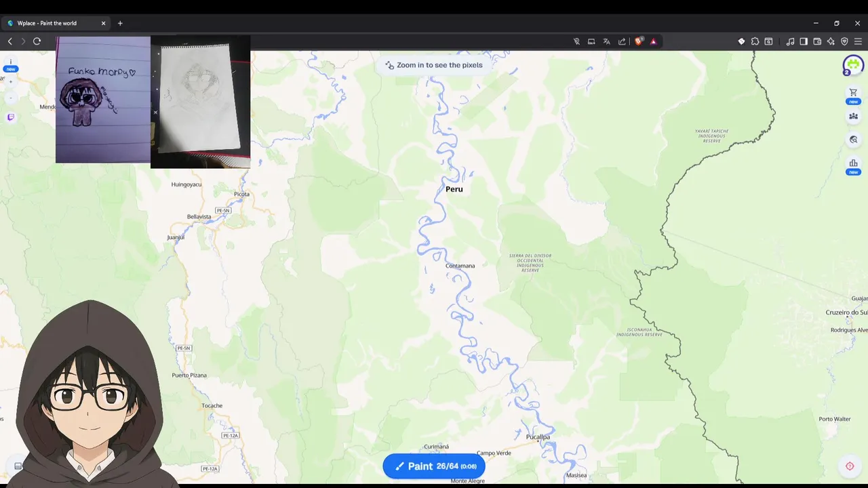The width and height of the screenshot is (868, 488).
Task: Click the Rodrigues Alves label
Action: point(849,330)
